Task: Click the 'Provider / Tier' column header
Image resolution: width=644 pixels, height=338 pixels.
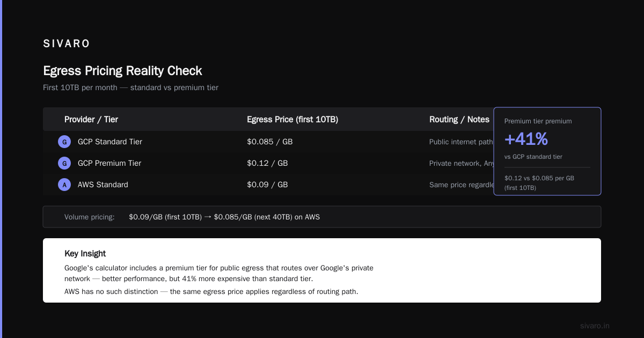Action: click(91, 120)
